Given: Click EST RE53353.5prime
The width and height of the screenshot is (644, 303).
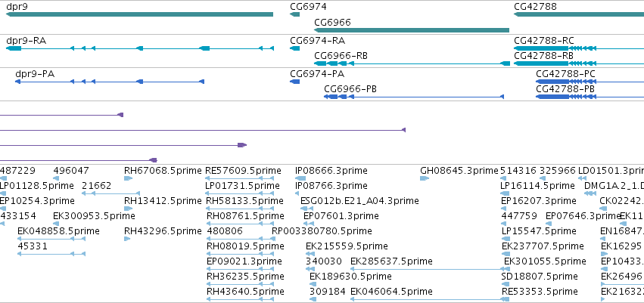Looking at the screenshot, I should [540, 292].
